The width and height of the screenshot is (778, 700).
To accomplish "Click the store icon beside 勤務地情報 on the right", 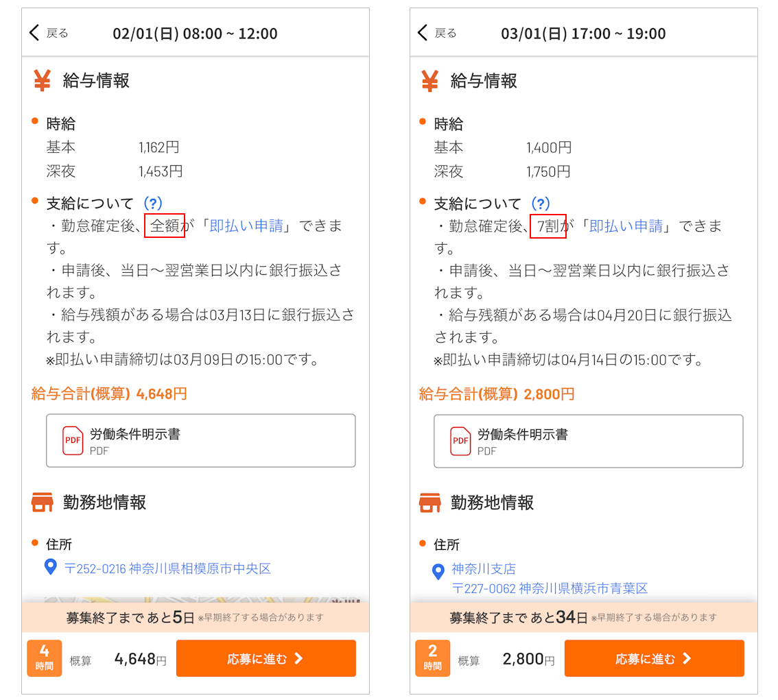I will point(430,503).
